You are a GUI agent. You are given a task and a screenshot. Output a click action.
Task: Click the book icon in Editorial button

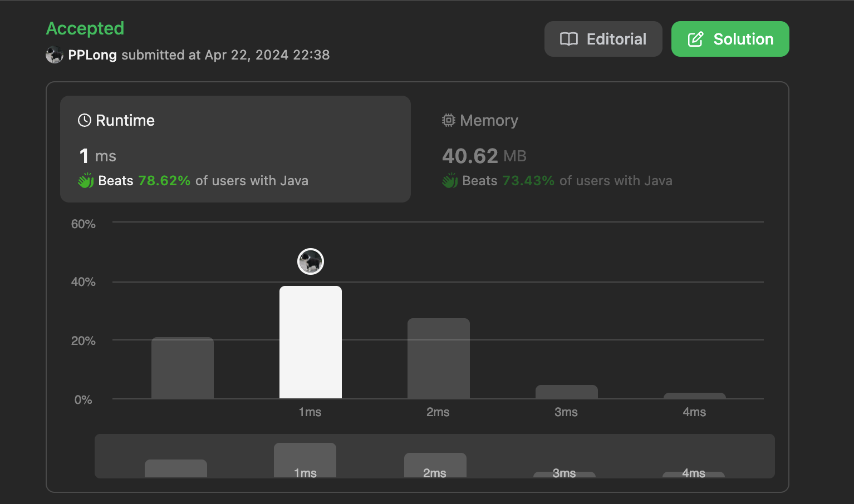coord(569,39)
